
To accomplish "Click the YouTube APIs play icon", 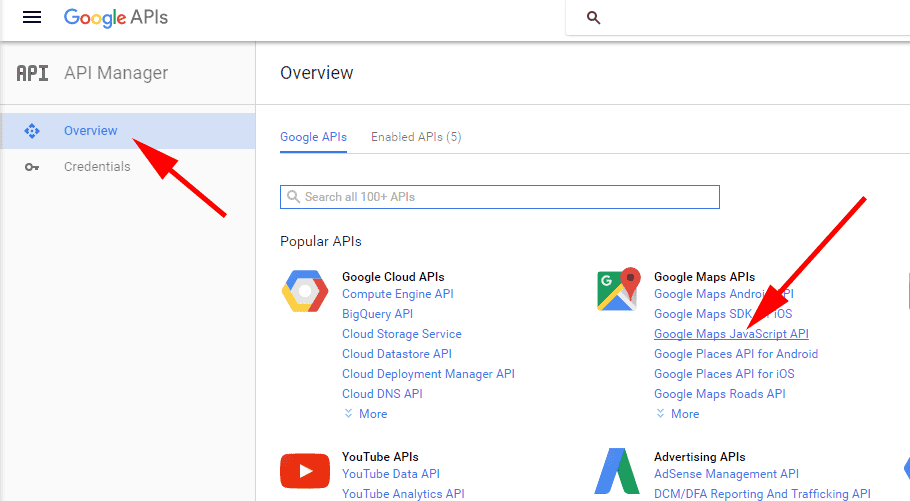I will click(303, 471).
